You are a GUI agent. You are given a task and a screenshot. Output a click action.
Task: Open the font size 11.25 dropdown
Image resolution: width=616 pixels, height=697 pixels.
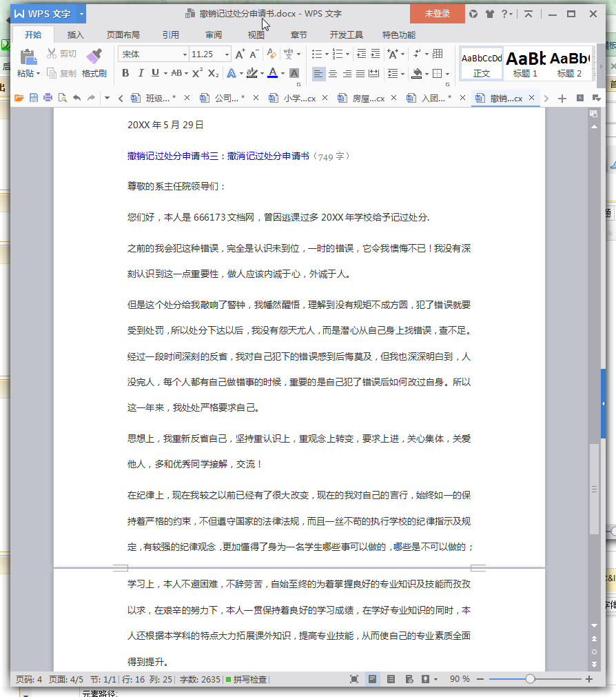[227, 54]
